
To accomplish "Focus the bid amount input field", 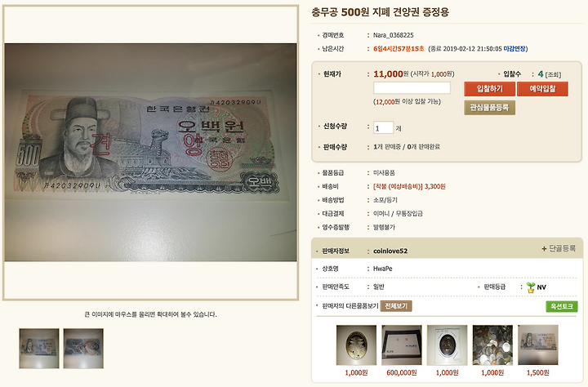I will [412, 87].
